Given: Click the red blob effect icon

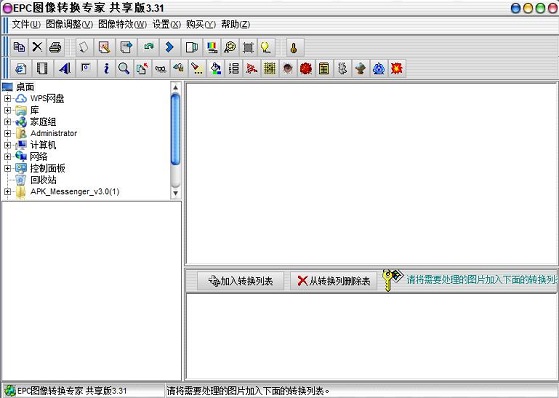Looking at the screenshot, I should coord(306,68).
